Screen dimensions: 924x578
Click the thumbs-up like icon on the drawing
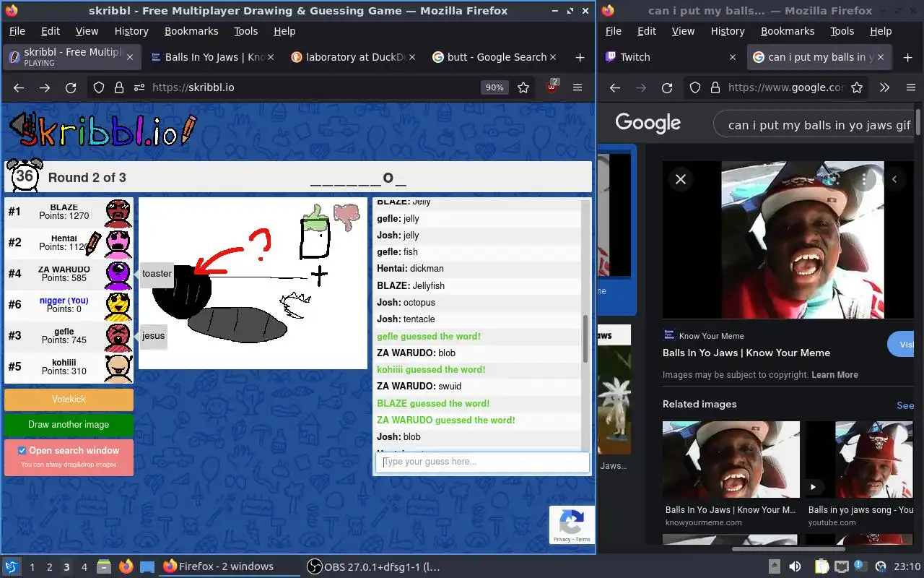pos(314,217)
